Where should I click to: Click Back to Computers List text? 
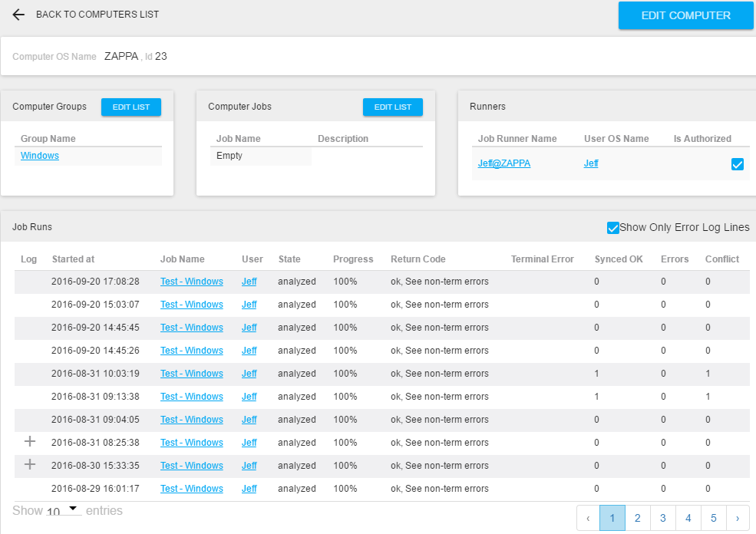[x=97, y=15]
